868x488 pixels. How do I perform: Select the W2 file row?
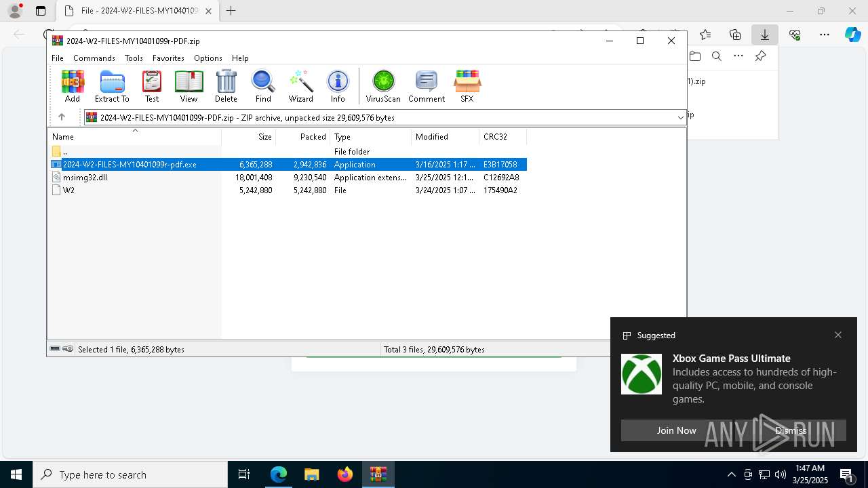pos(287,190)
